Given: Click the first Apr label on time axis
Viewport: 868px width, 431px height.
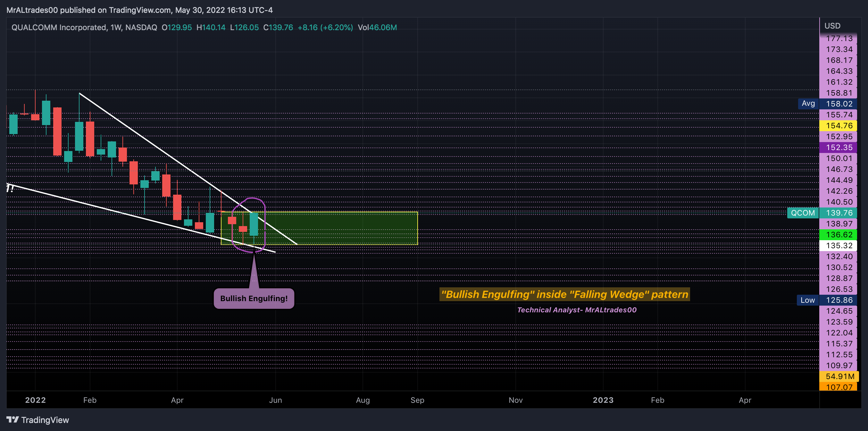Looking at the screenshot, I should click(177, 400).
